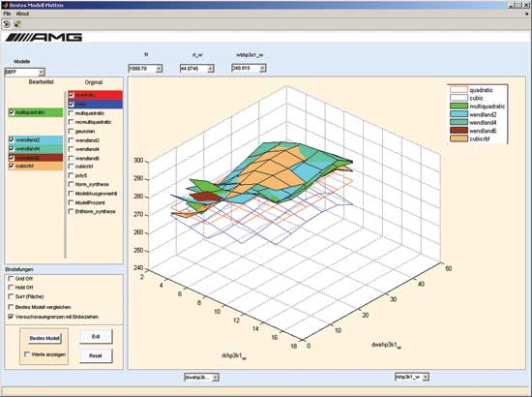Click the wendland6 legend swatch
532x397 pixels.
coord(458,131)
